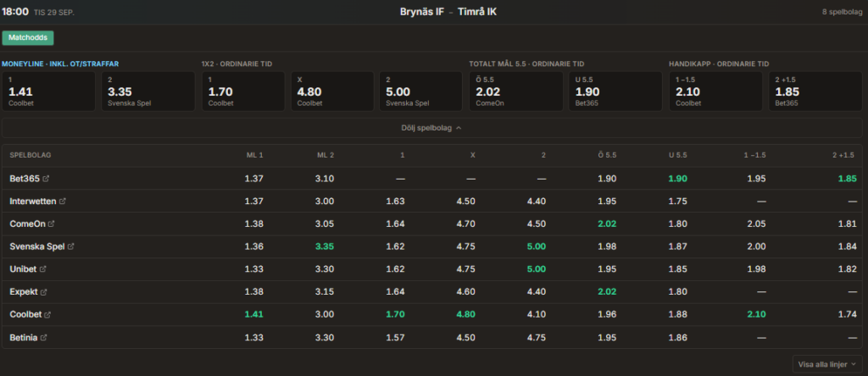
Task: Click external link icon next to Coolbet
Action: (x=47, y=315)
